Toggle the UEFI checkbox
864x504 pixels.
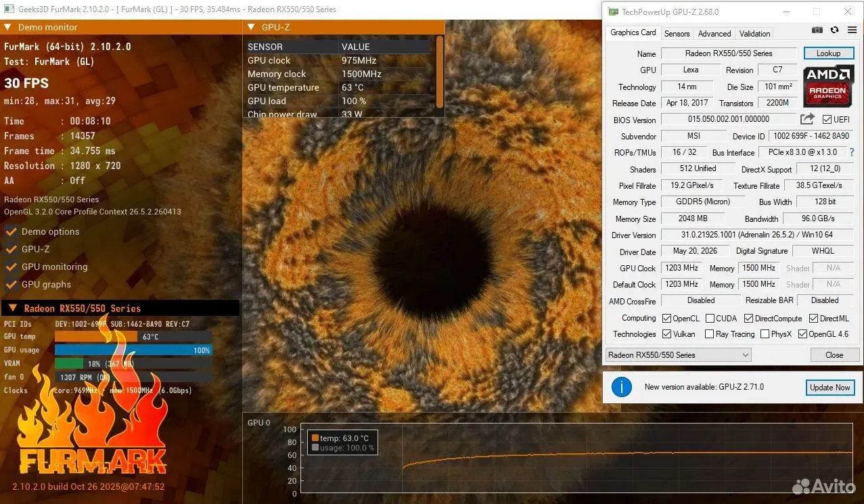click(x=827, y=120)
